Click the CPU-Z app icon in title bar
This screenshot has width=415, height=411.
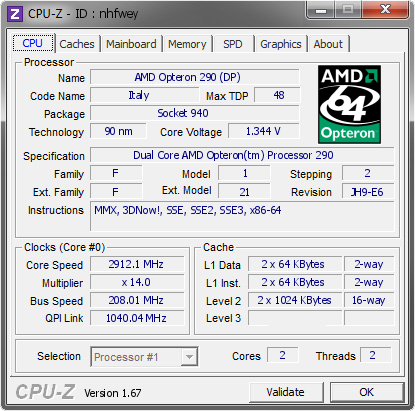(15, 14)
